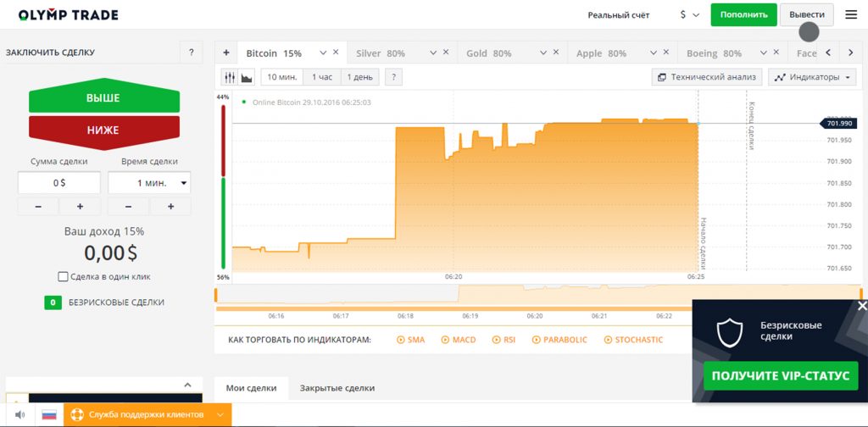Close the VIP status popup

coord(861,306)
